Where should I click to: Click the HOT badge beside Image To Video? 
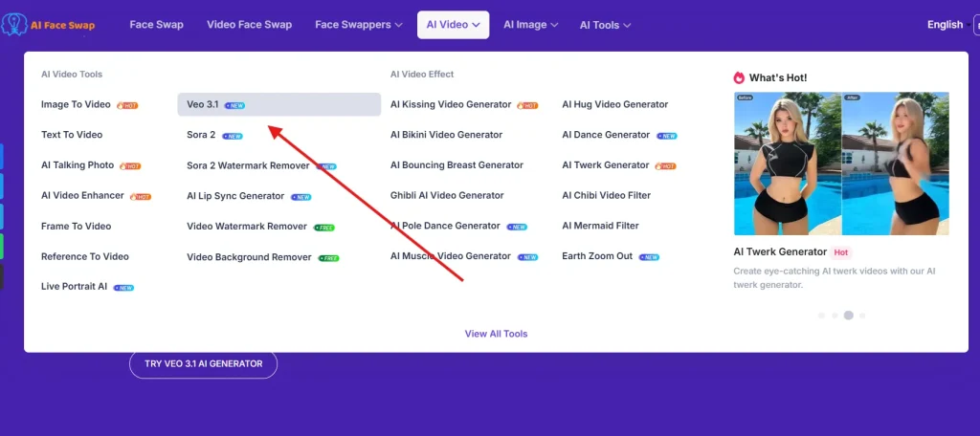pos(128,105)
